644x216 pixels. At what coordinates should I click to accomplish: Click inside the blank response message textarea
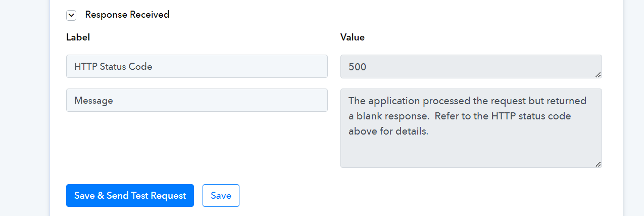[471, 128]
